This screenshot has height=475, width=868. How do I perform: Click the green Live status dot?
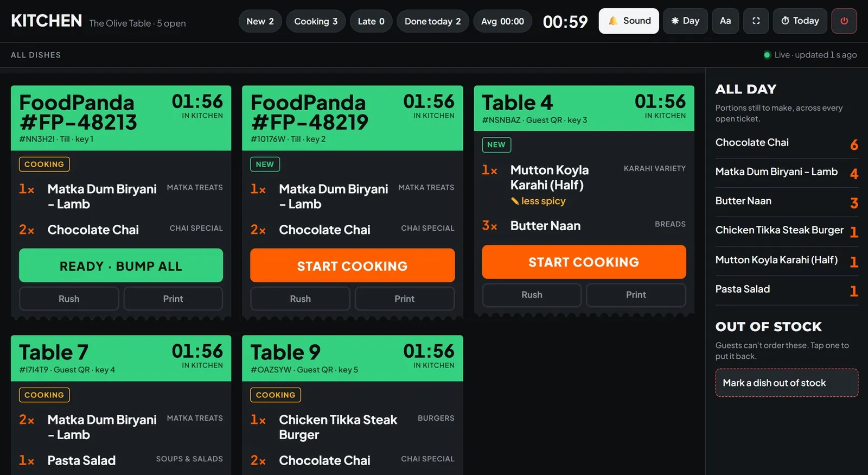[x=767, y=55]
